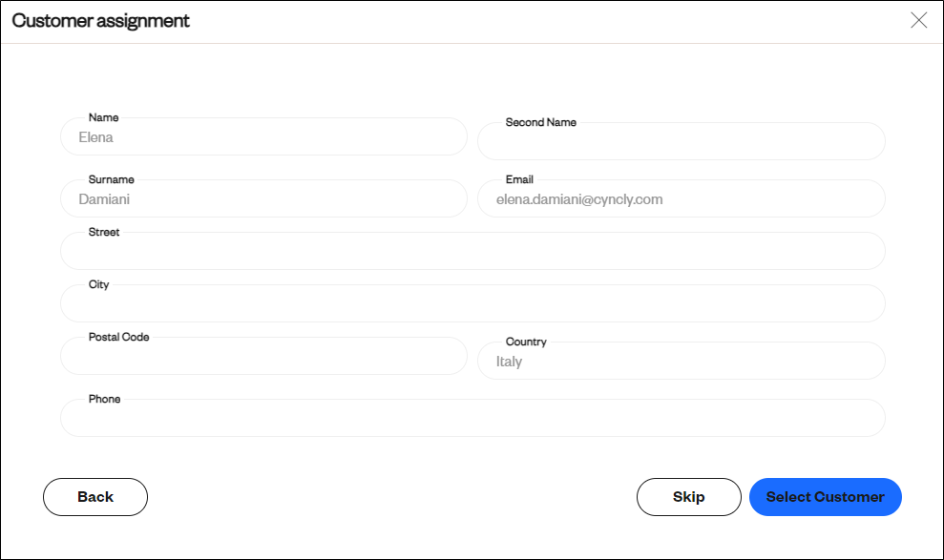Click the 'Postal Code' floating label text

pos(118,337)
